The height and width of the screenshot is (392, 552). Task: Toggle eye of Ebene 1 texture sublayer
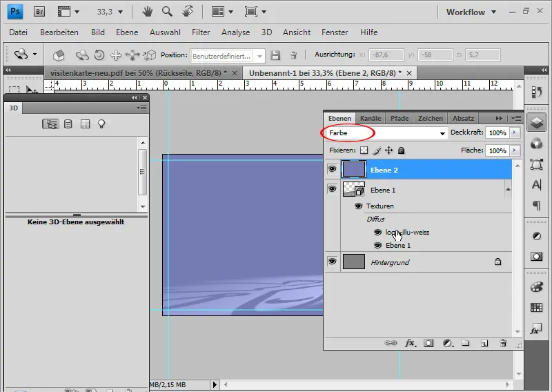pyautogui.click(x=377, y=245)
